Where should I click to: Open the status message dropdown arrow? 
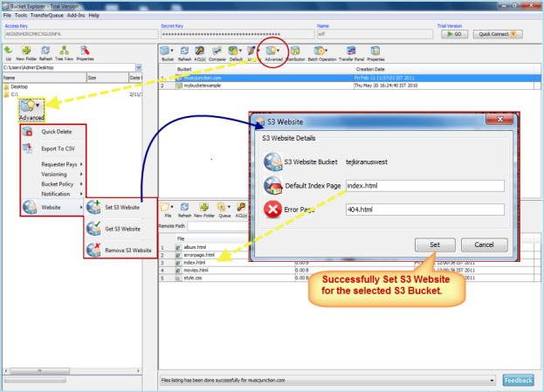click(492, 381)
